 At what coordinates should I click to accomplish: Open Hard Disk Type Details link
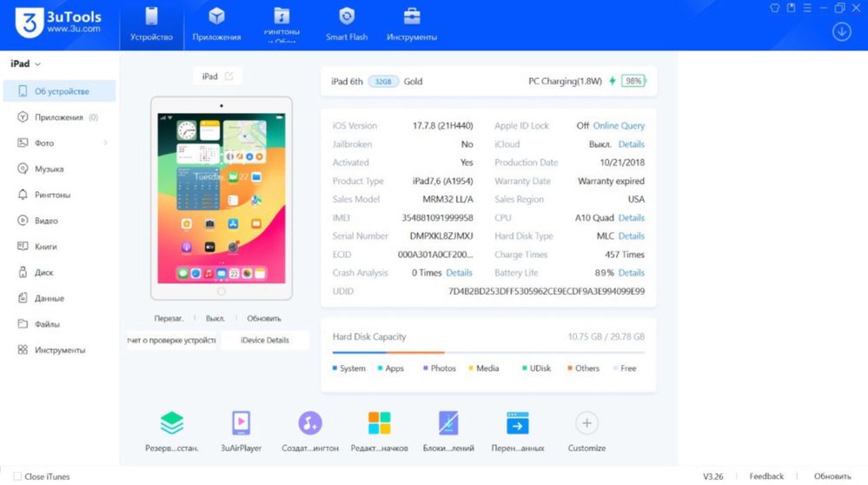631,236
